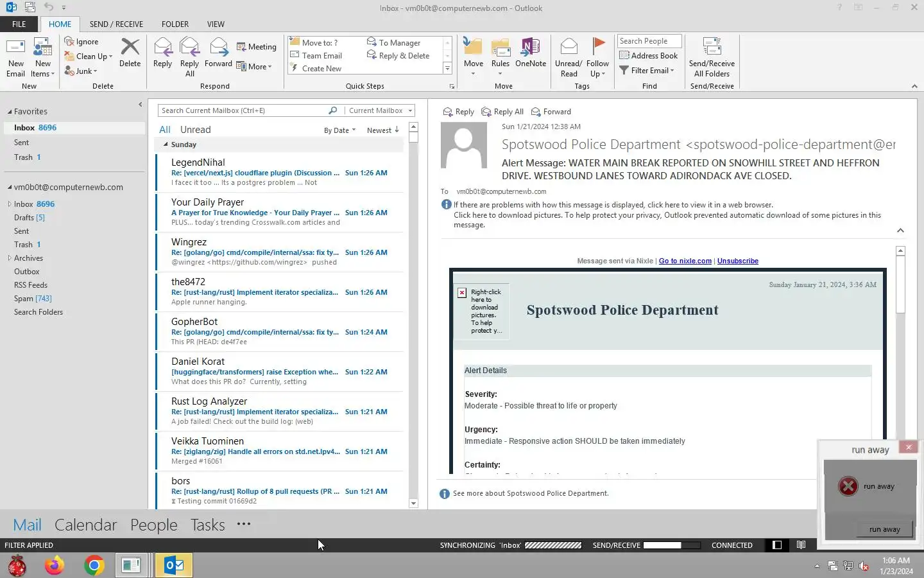Minimize the folder pane
The height and width of the screenshot is (578, 924).
[140, 104]
